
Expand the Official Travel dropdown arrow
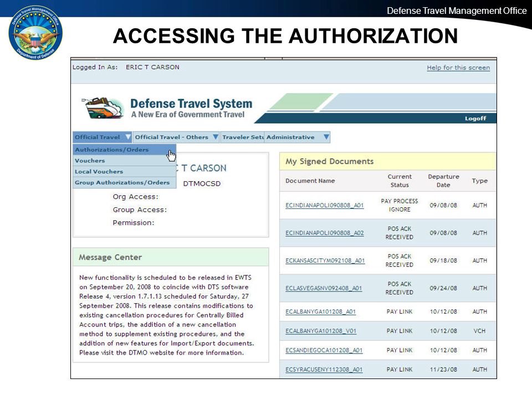coord(127,137)
